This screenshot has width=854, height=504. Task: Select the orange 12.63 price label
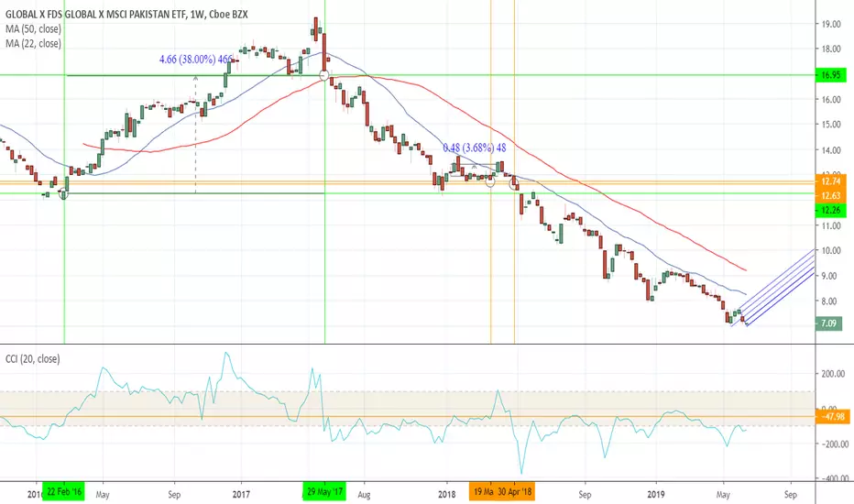point(830,195)
